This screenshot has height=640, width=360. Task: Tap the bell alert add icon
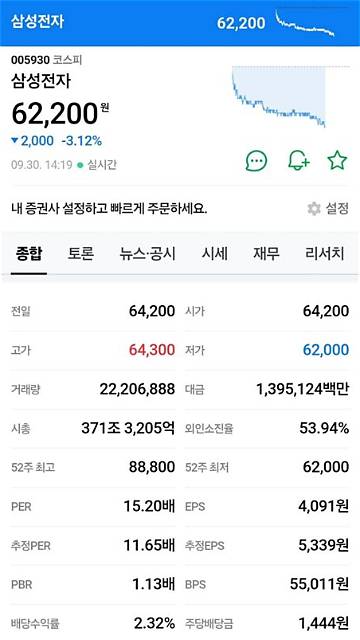click(x=299, y=161)
